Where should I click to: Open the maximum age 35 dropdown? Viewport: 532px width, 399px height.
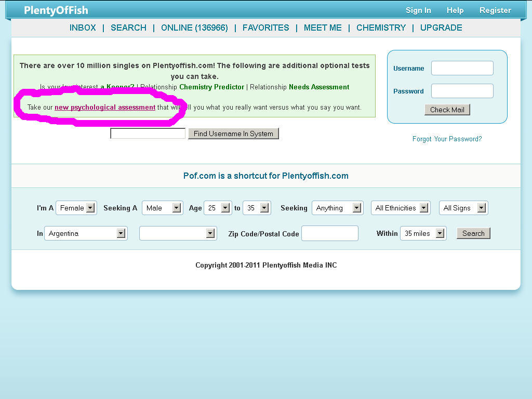point(257,208)
